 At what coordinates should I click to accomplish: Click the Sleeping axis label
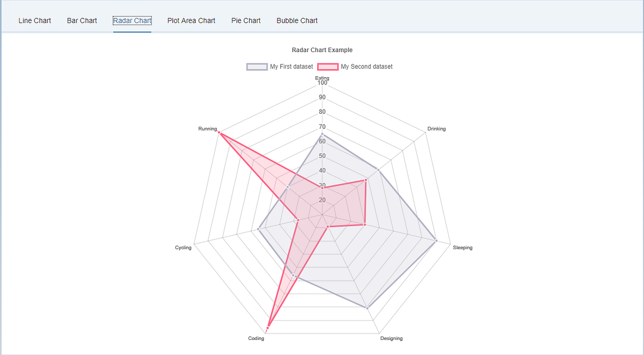463,248
